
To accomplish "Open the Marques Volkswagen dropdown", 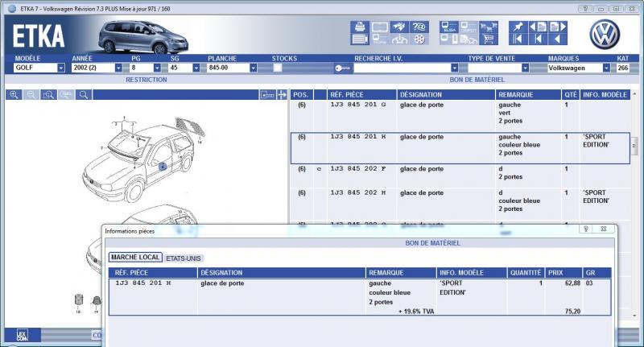I will point(606,68).
